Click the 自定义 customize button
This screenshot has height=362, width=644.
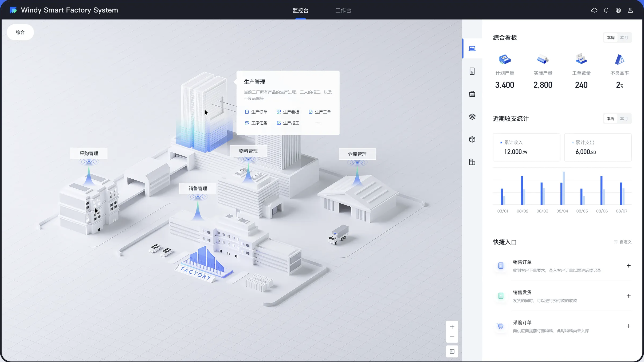point(623,242)
